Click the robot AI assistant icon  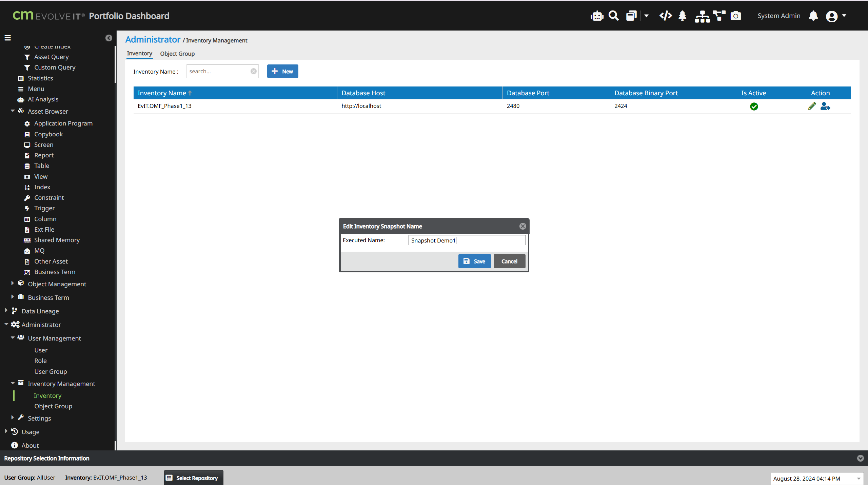pyautogui.click(x=597, y=16)
